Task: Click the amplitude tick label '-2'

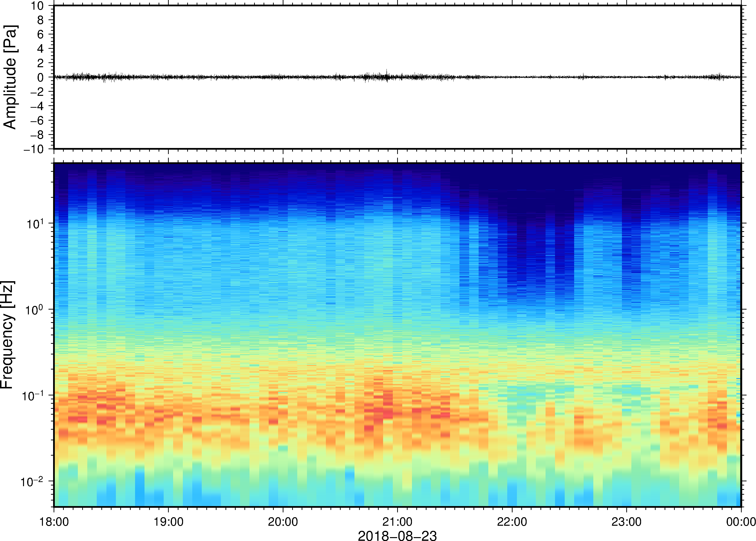Action: point(37,92)
